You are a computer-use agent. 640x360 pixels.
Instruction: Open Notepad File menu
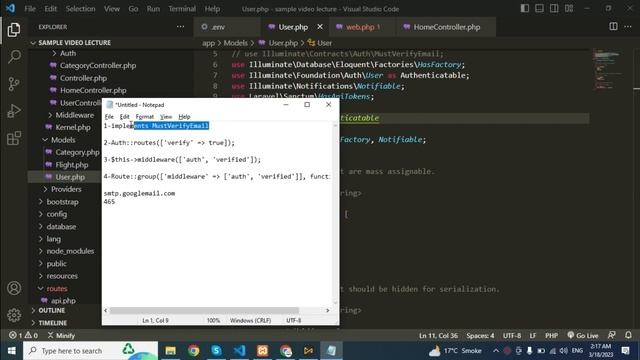pos(109,117)
